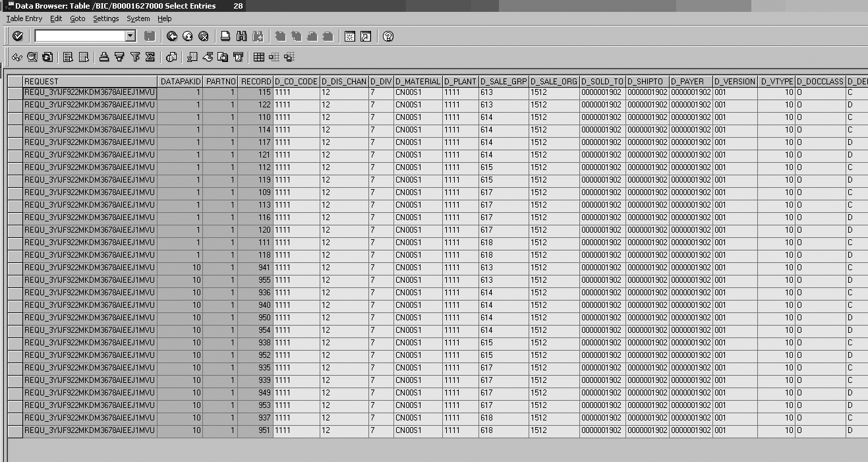
Task: Create a new session icon
Action: [350, 36]
